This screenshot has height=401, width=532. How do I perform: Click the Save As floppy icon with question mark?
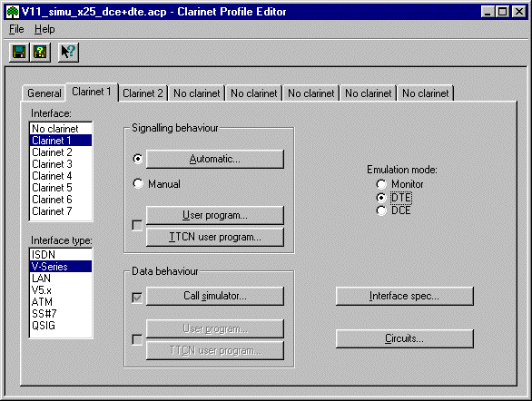point(40,53)
